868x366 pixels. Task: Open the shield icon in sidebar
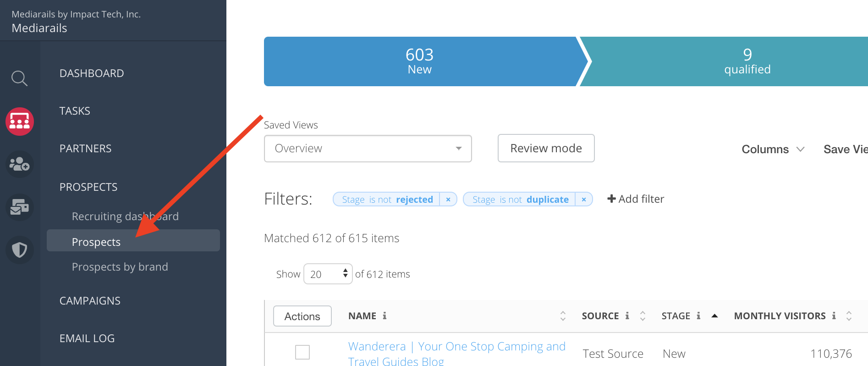coord(19,250)
